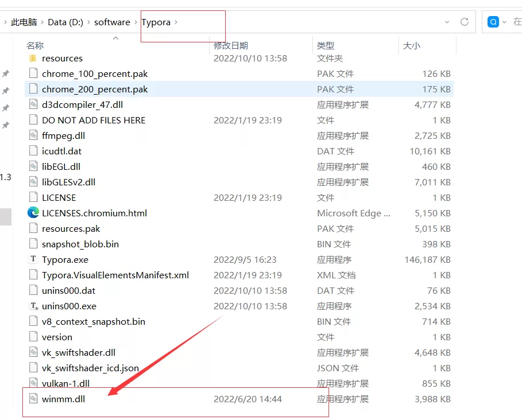Screen dimensions: 522x420
Task: Open the resources folder
Action: pyautogui.click(x=63, y=58)
